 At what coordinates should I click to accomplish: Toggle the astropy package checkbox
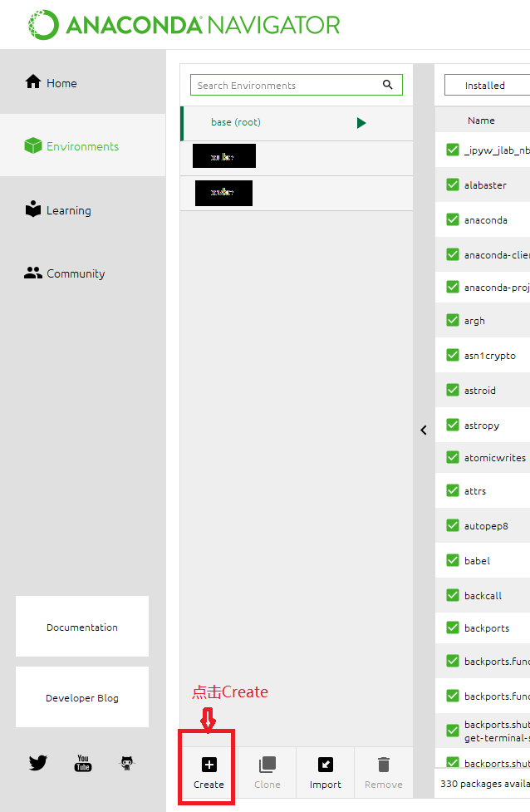coord(453,425)
